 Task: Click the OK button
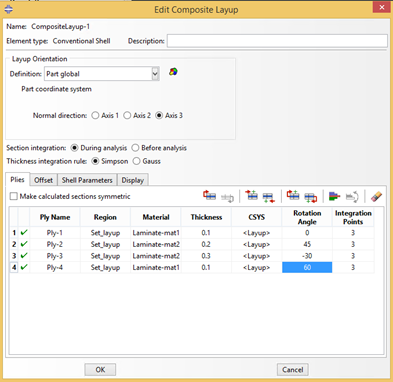tap(100, 369)
